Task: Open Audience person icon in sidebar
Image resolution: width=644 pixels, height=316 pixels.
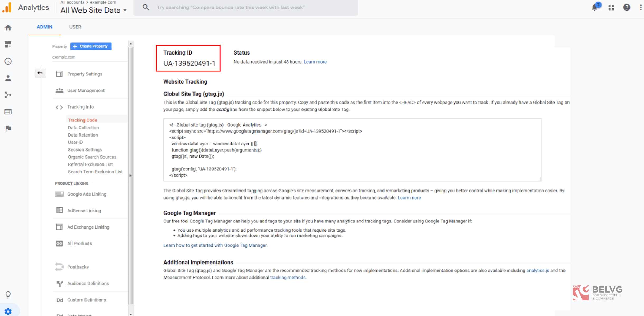Action: point(8,78)
